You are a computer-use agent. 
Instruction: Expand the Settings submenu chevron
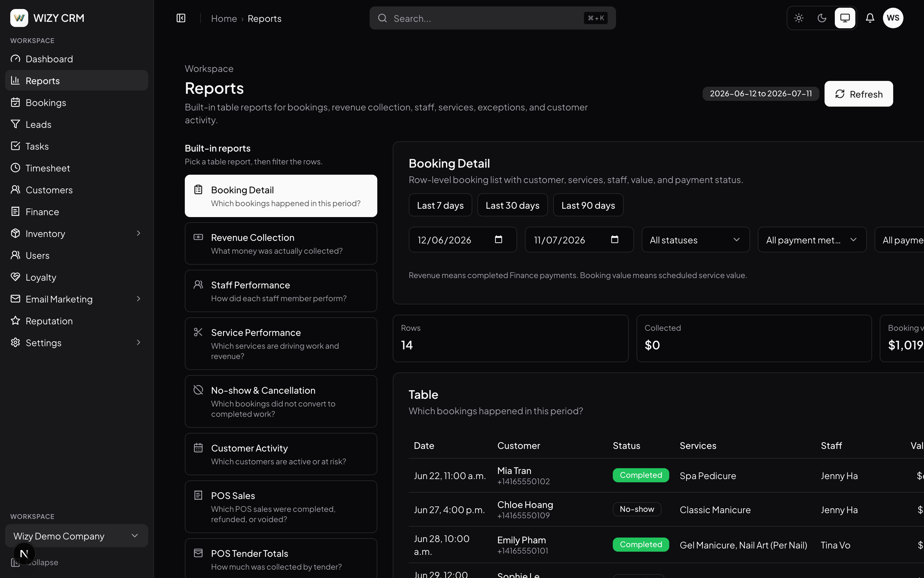pos(139,343)
